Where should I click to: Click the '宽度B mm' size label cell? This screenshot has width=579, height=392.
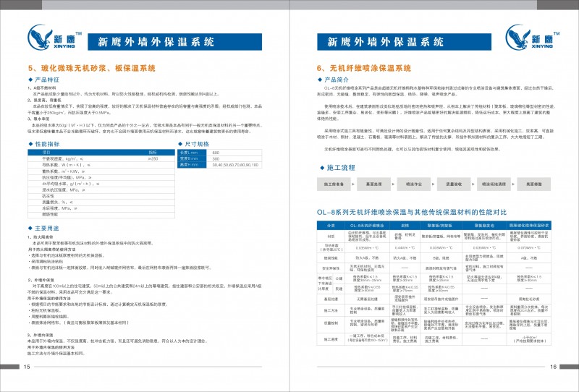pos(192,158)
